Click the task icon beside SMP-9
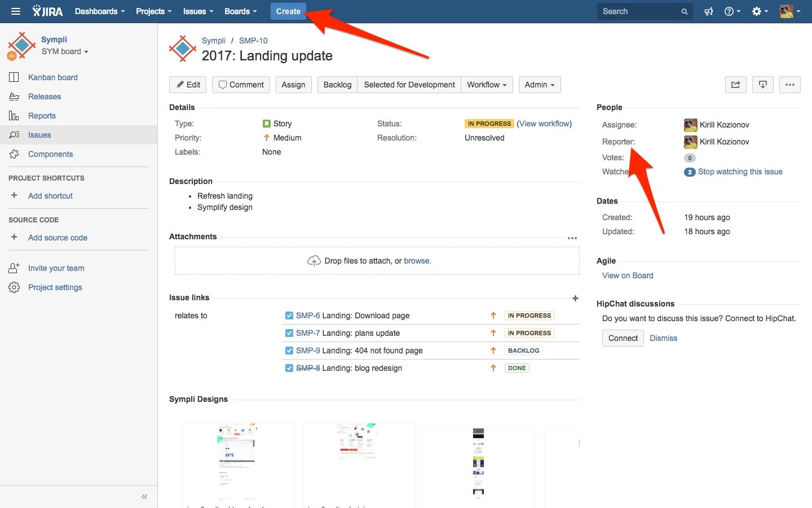812x508 pixels. pyautogui.click(x=289, y=351)
